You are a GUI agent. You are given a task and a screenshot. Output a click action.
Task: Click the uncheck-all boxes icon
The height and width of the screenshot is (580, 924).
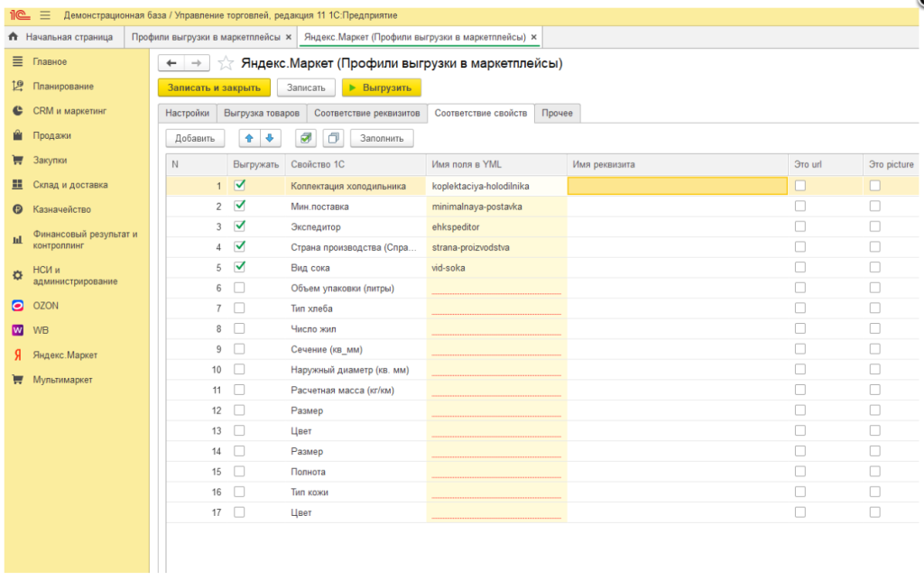point(333,138)
